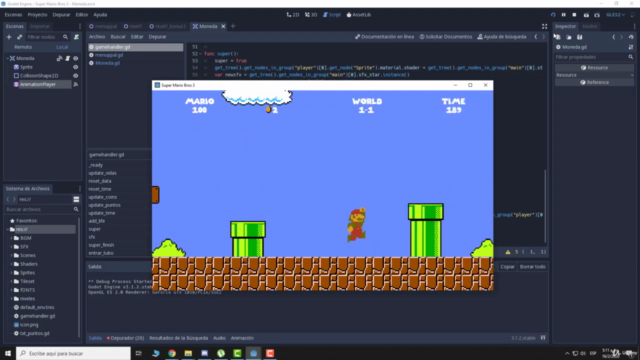Switch to the 2D workspace
The height and width of the screenshot is (360, 640).
point(293,15)
